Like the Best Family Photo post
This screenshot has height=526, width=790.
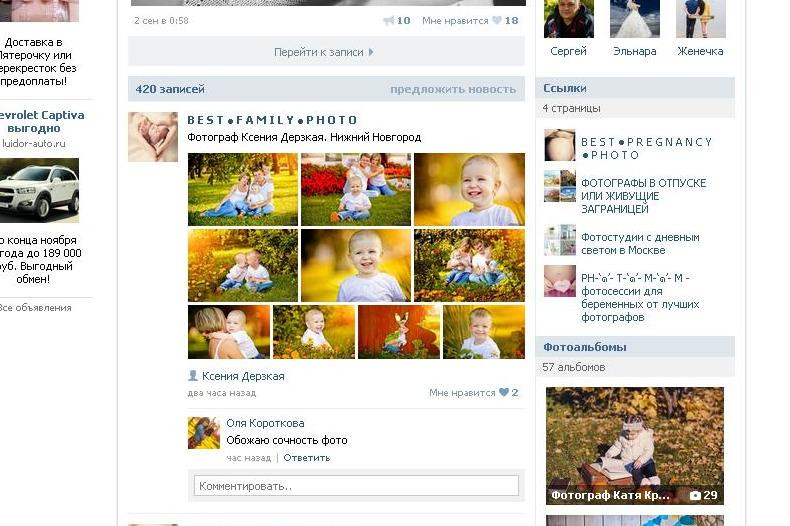(503, 393)
